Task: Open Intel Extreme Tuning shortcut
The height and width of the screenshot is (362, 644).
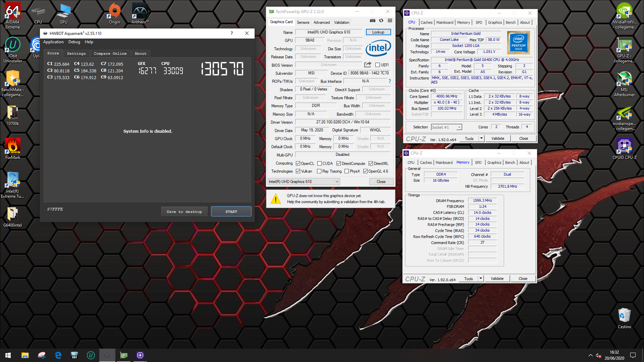Action: tap(13, 185)
